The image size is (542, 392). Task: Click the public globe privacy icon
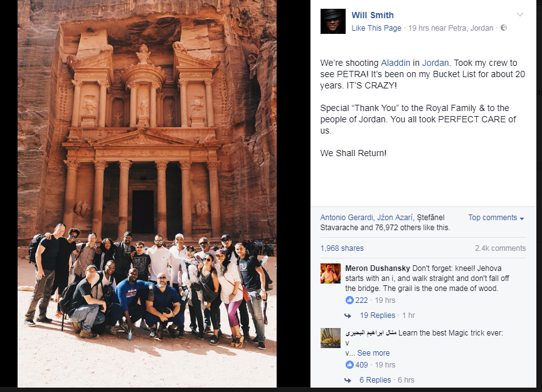click(504, 28)
